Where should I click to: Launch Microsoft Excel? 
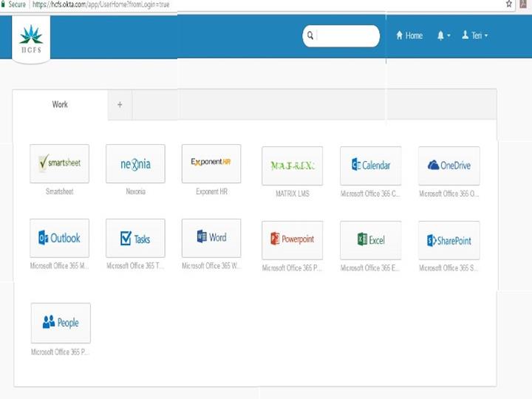370,240
